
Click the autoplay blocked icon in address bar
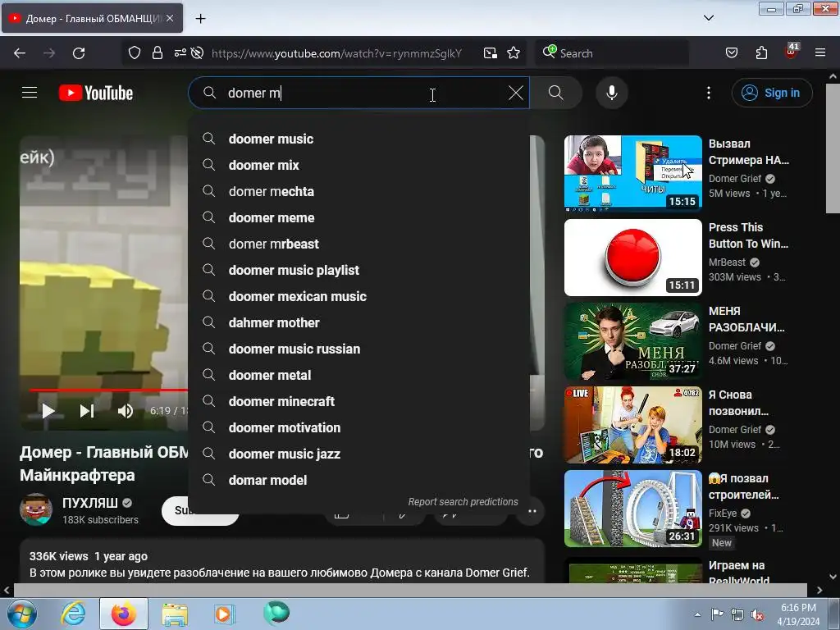pos(197,53)
